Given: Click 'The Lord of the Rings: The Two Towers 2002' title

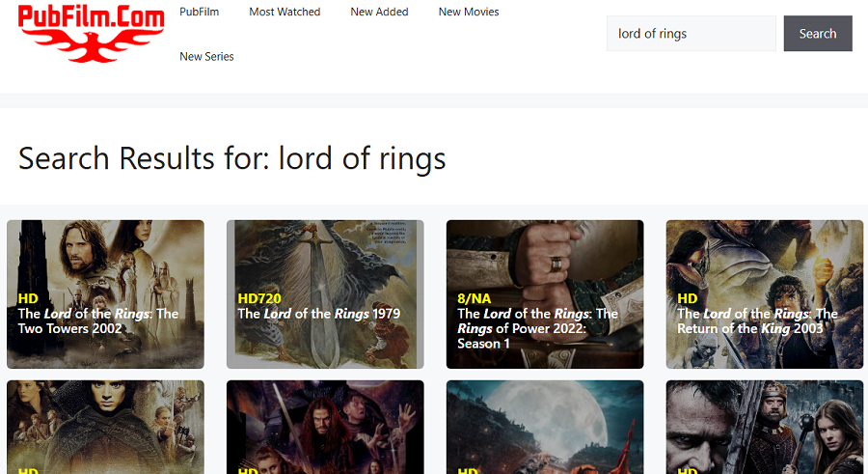Looking at the screenshot, I should point(98,321).
